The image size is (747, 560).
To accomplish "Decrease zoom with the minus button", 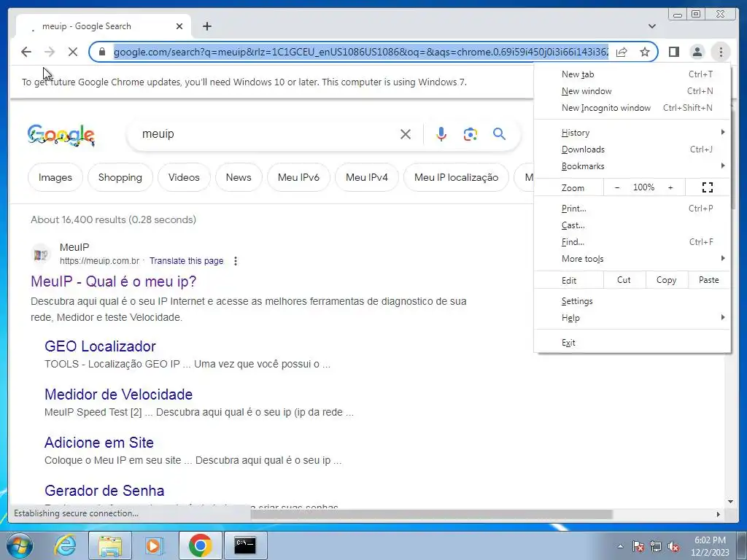I will (617, 187).
